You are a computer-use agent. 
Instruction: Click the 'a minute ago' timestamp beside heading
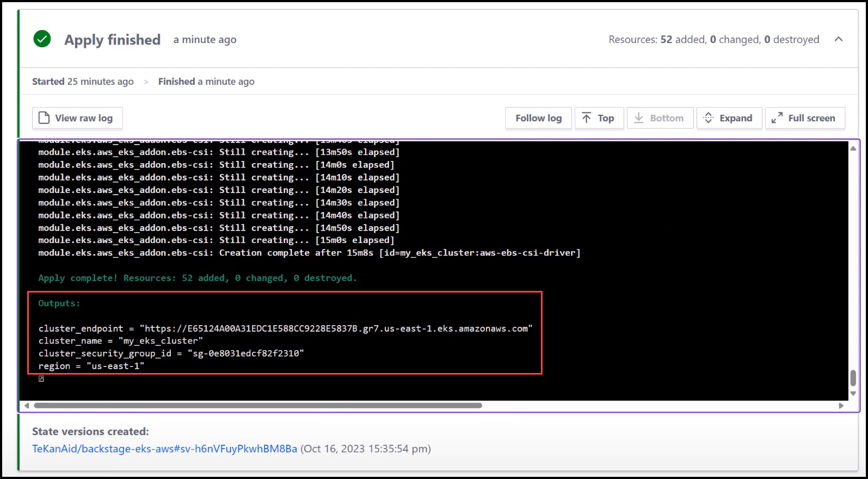pyautogui.click(x=205, y=40)
